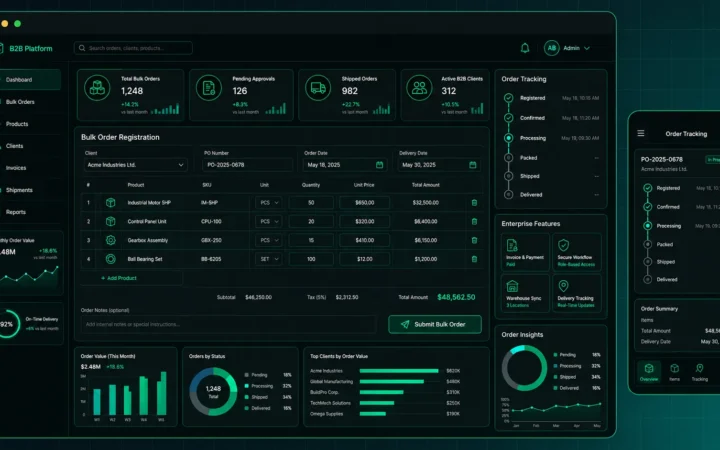Image resolution: width=720 pixels, height=450 pixels.
Task: Click the Active B2B Clients people icon
Action: pos(419,87)
